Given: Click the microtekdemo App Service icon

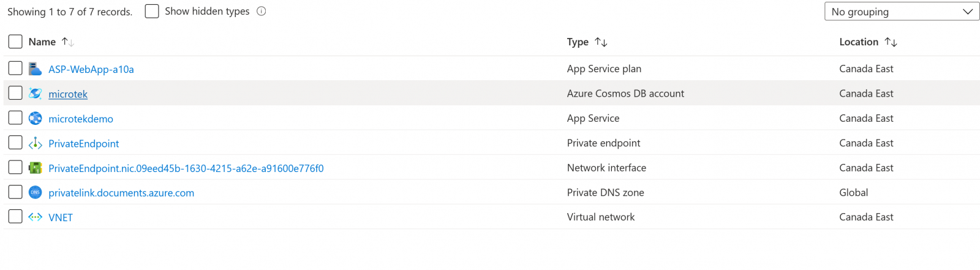Looking at the screenshot, I should (x=35, y=118).
